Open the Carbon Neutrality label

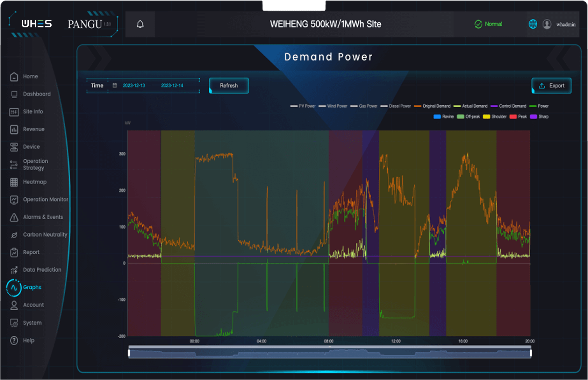[x=45, y=235]
